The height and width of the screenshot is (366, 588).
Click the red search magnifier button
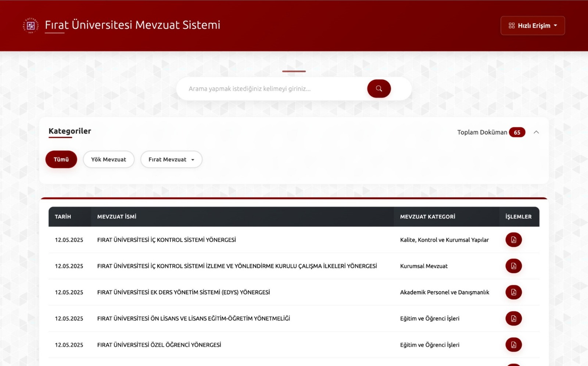379,89
